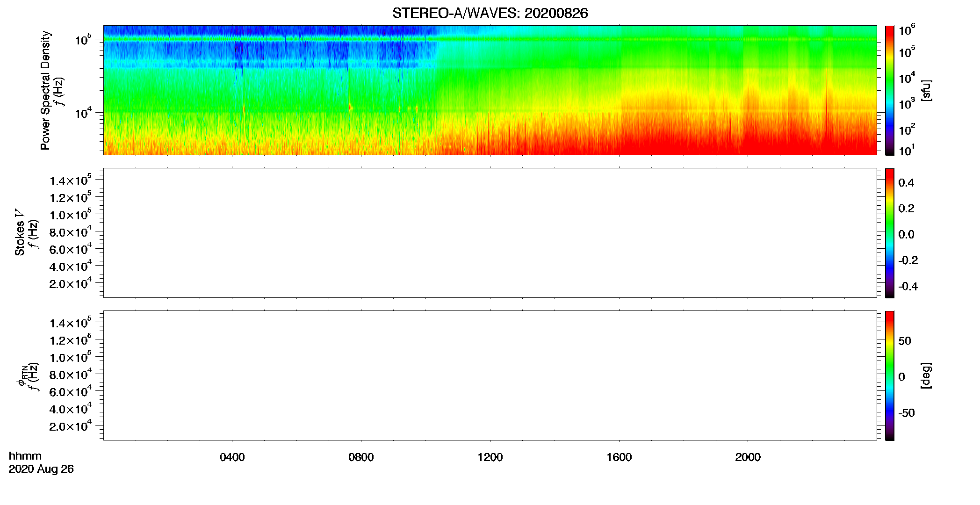Select the φ RTN axis label
Screen dimensions: 980x505
pos(22,376)
